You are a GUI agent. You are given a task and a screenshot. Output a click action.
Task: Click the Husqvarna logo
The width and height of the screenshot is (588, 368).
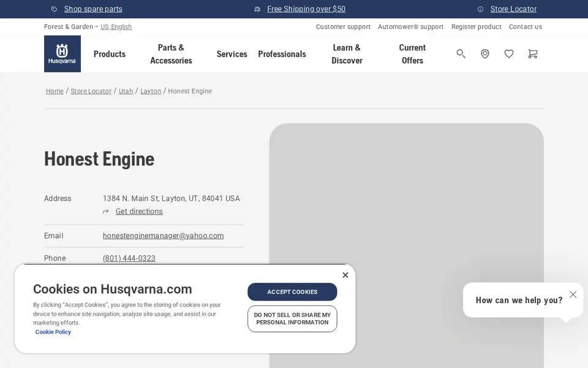(62, 54)
